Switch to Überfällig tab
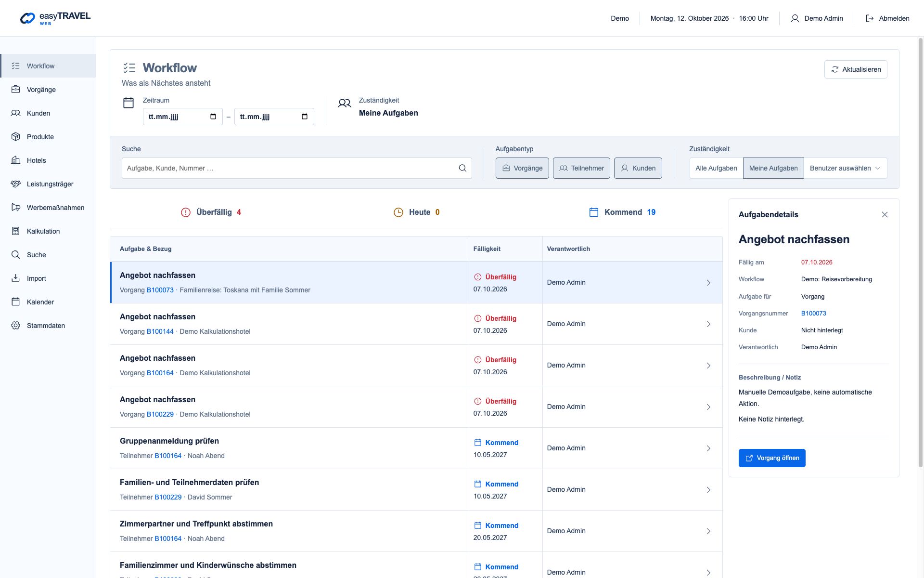924x578 pixels. [x=211, y=212]
